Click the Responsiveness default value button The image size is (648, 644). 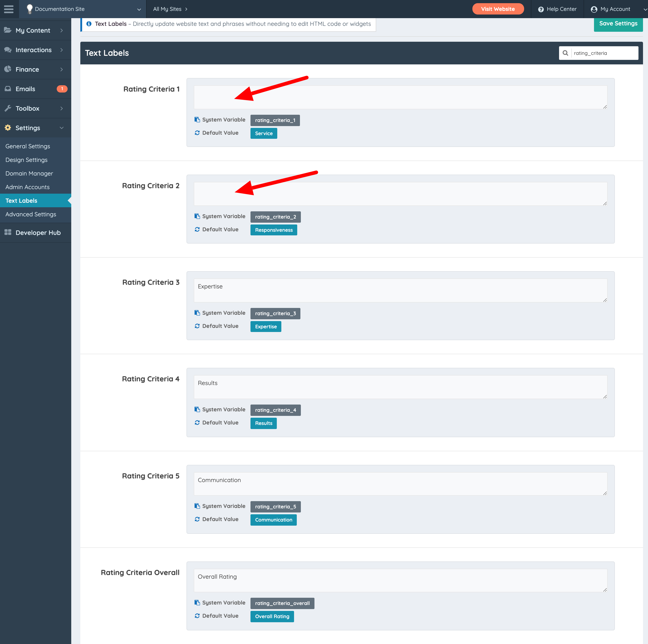274,230
